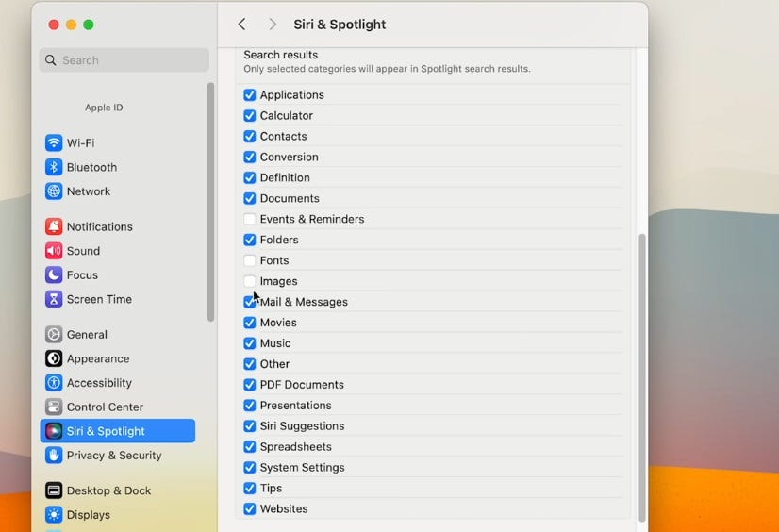Click the Privacy & Security hand icon
Image resolution: width=779 pixels, height=532 pixels.
[54, 456]
